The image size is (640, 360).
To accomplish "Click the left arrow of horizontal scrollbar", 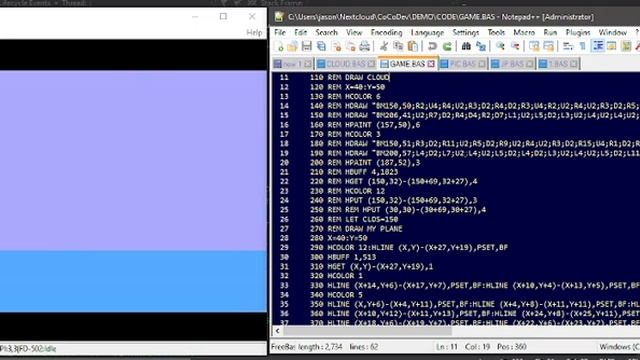I will pos(278,331).
